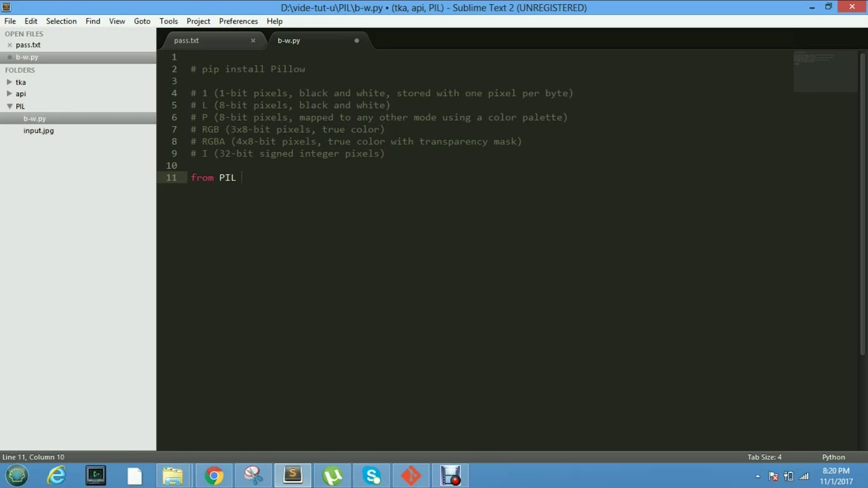Screen dimensions: 868x488
Task: Open uTorrent from the taskbar
Action: tap(332, 476)
